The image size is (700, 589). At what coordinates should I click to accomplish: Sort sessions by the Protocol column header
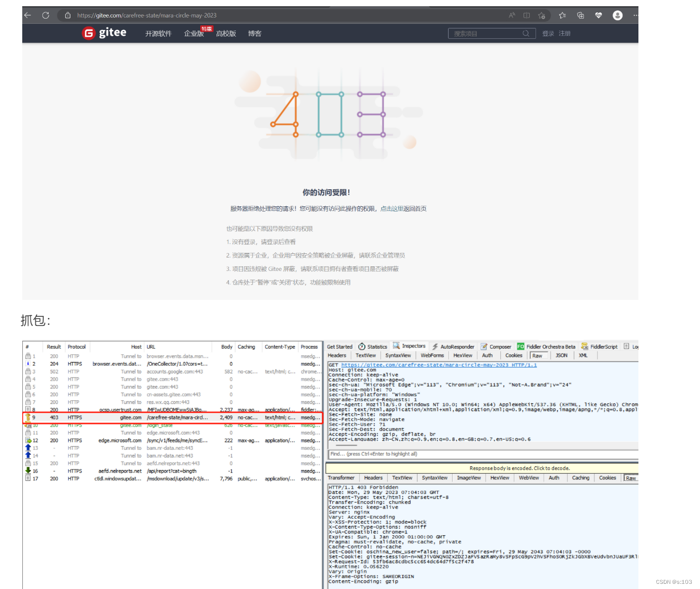(x=77, y=347)
